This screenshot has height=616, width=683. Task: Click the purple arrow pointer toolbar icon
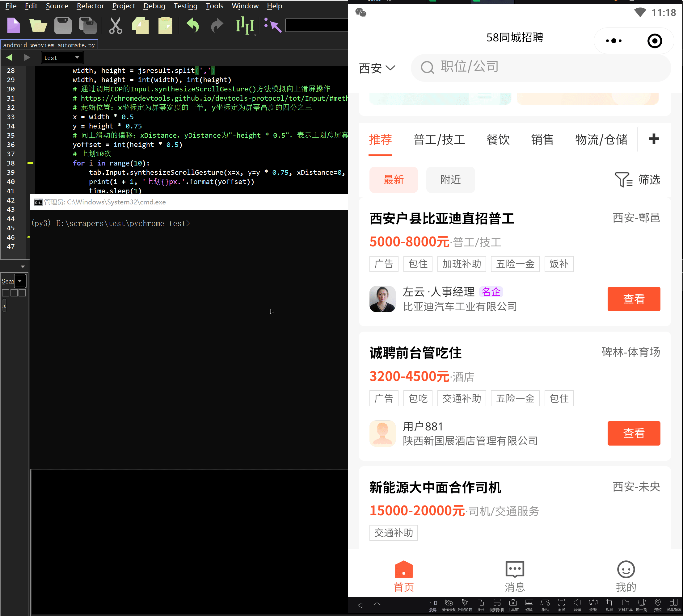point(273,25)
